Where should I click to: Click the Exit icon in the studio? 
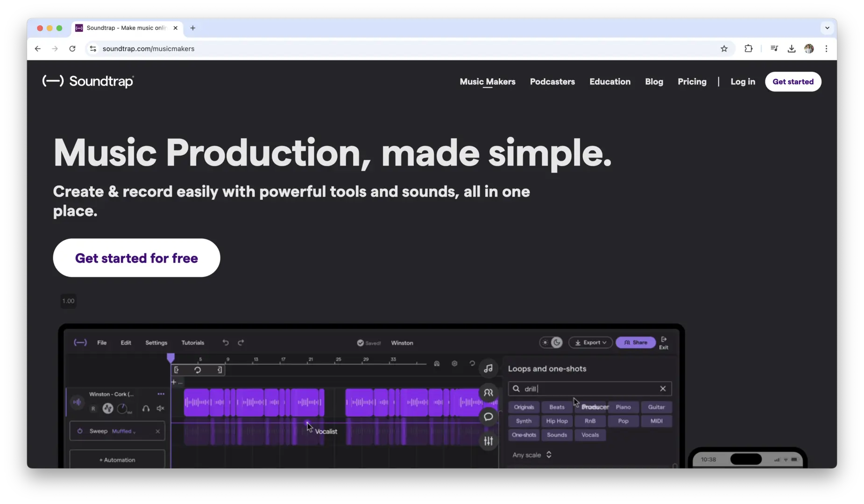[664, 343]
